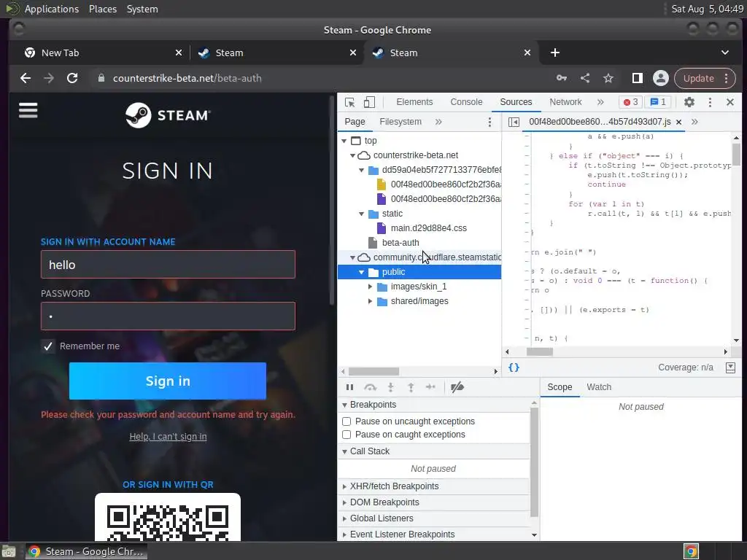
Task: Click Help, I can't sign in link
Action: pyautogui.click(x=168, y=437)
